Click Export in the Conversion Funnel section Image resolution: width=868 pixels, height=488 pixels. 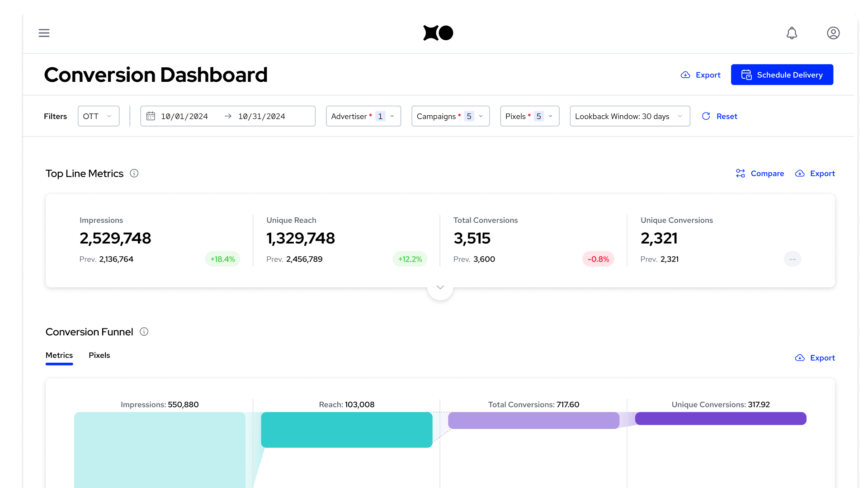[815, 358]
